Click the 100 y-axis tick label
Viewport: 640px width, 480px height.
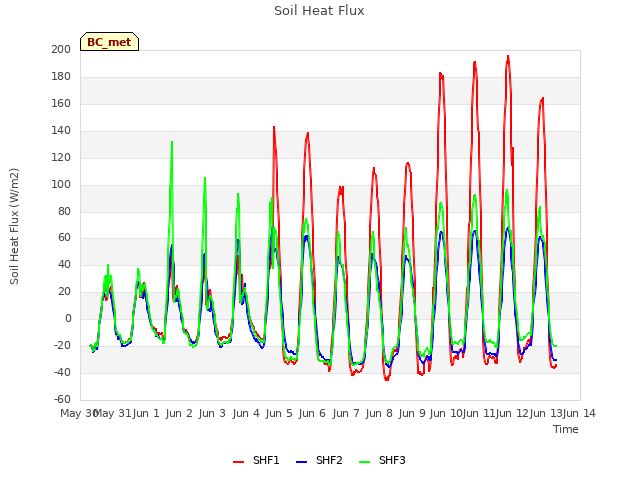[x=61, y=184]
